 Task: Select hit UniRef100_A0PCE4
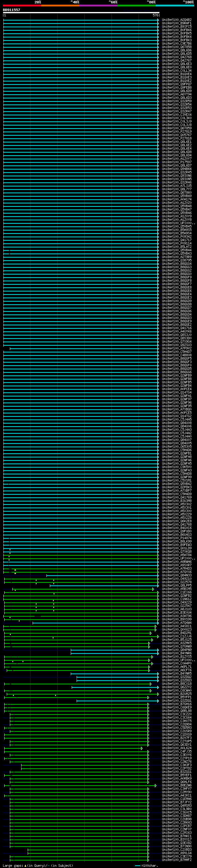tap(177, 389)
